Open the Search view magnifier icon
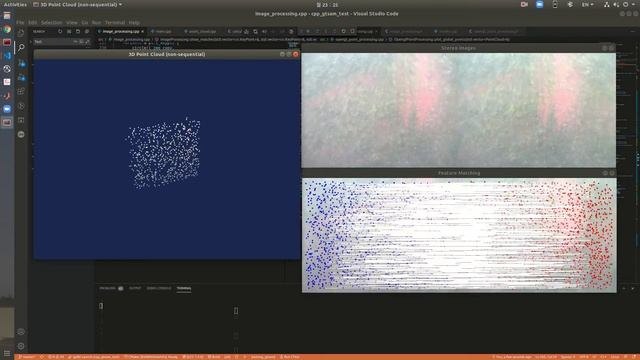 (21, 48)
